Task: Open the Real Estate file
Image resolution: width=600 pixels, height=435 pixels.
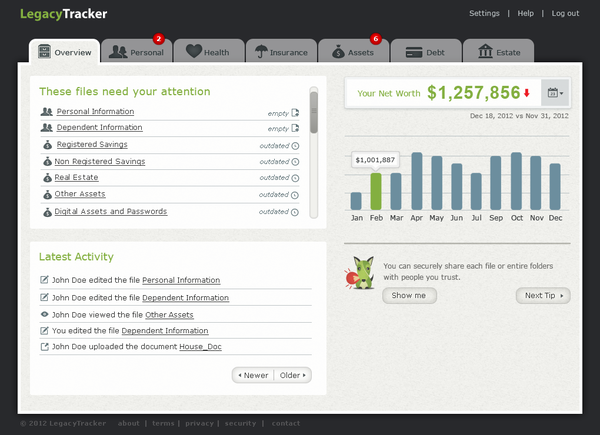Action: tap(76, 178)
